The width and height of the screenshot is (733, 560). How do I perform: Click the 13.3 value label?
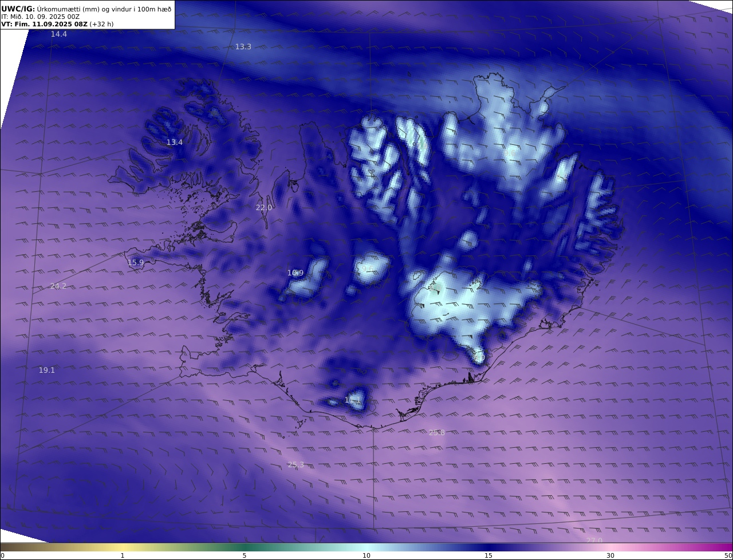(x=243, y=46)
